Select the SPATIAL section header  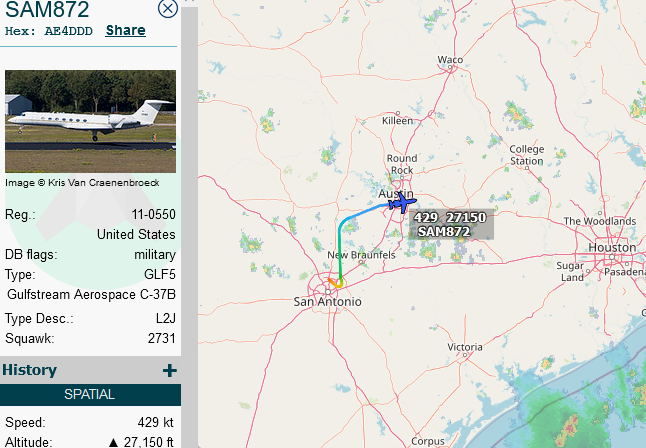click(x=90, y=394)
